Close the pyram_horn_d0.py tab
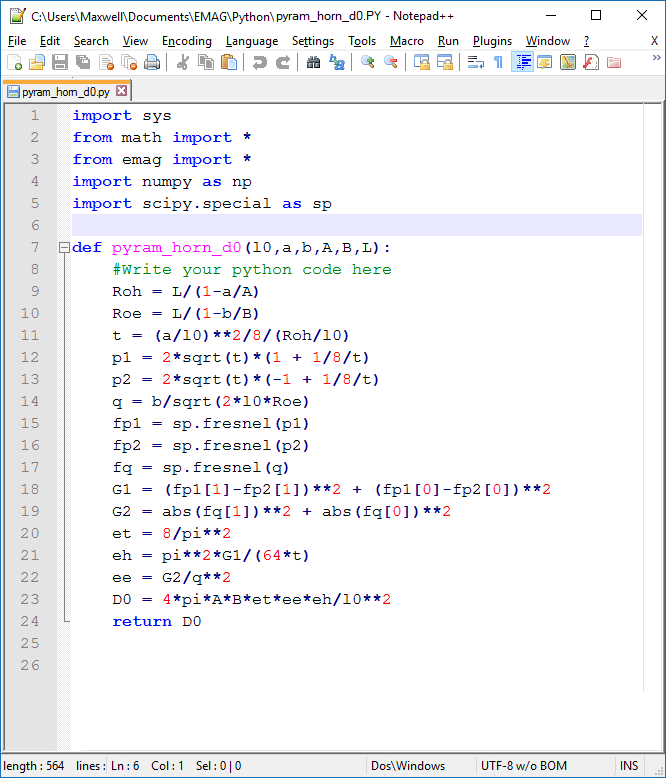666x778 pixels. click(122, 91)
